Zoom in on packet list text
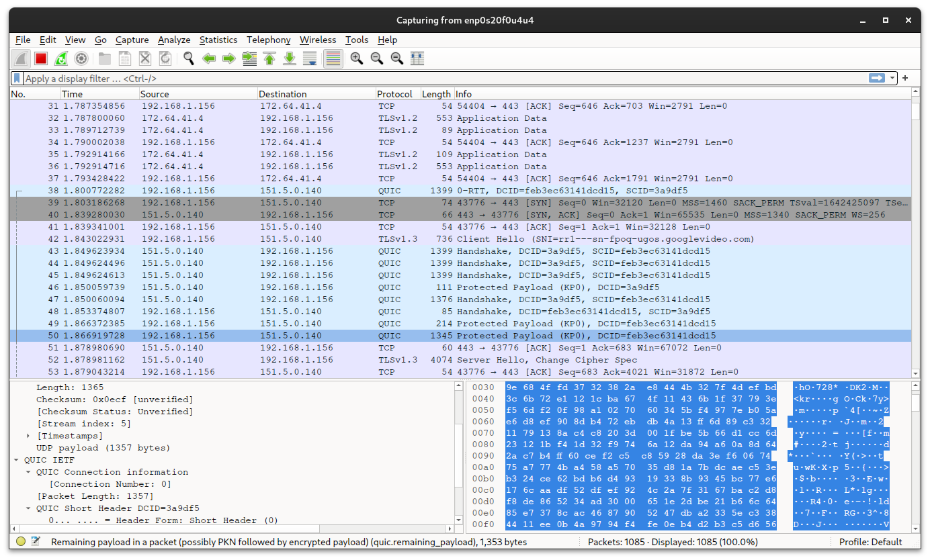 (x=355, y=58)
